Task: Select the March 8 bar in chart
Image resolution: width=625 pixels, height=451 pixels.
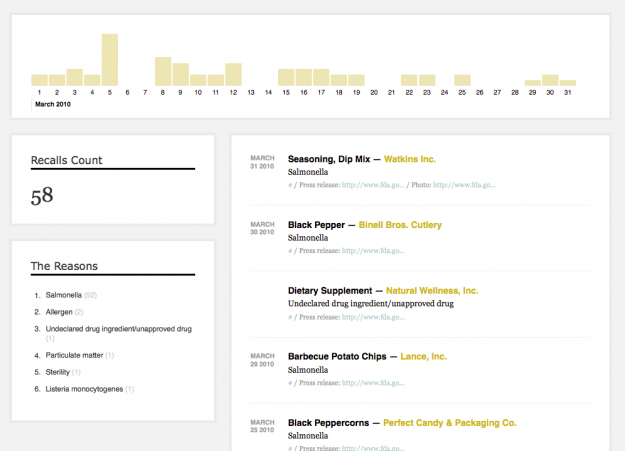Action: point(163,71)
